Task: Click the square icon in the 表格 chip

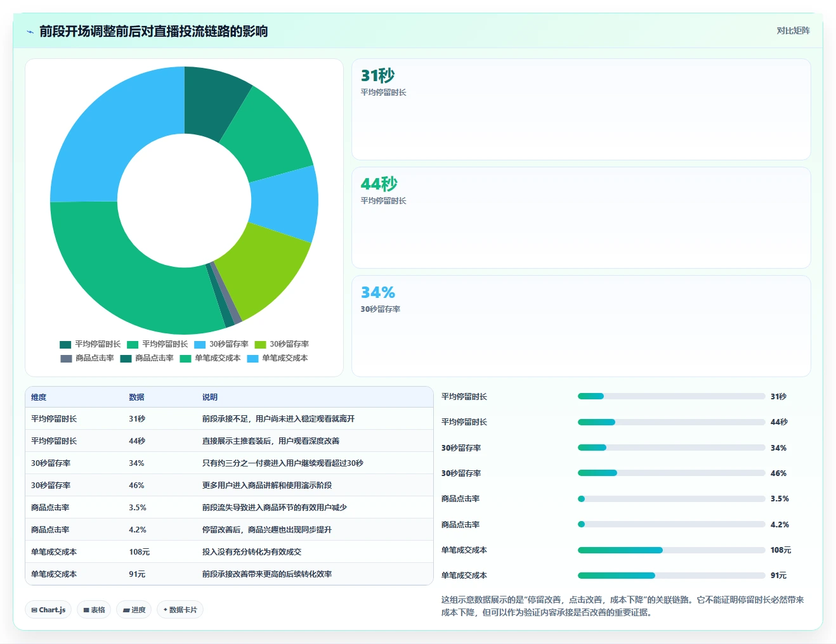Action: [86, 610]
